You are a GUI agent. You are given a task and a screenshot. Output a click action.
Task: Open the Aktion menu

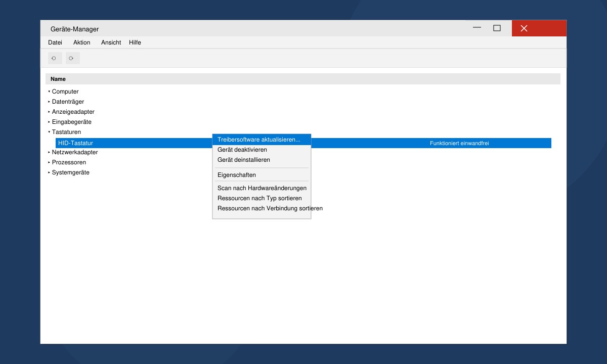[x=81, y=42]
